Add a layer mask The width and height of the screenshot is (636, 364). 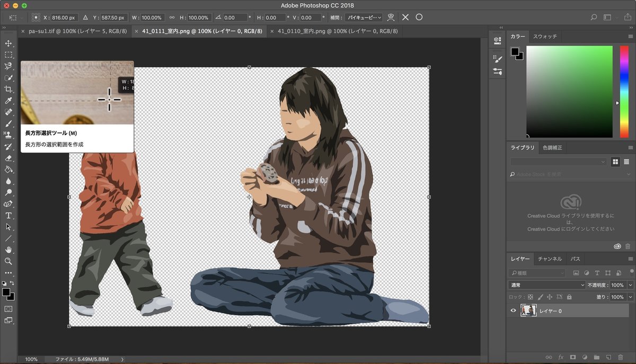572,357
